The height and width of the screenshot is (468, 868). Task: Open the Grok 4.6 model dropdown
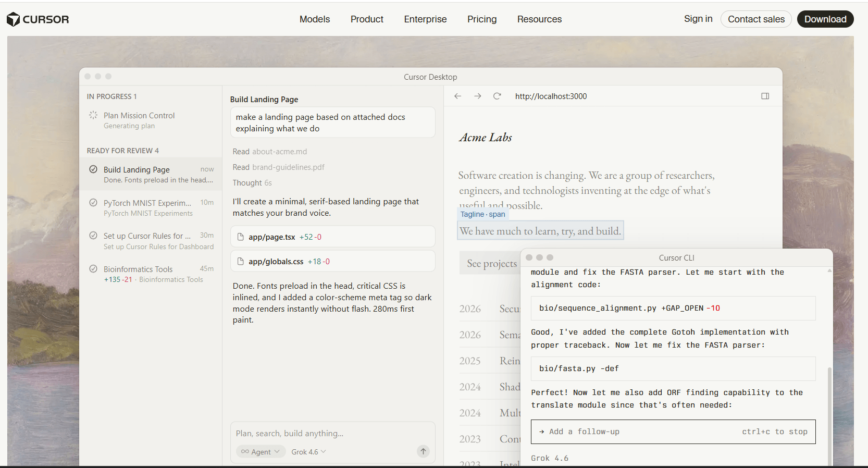308,452
